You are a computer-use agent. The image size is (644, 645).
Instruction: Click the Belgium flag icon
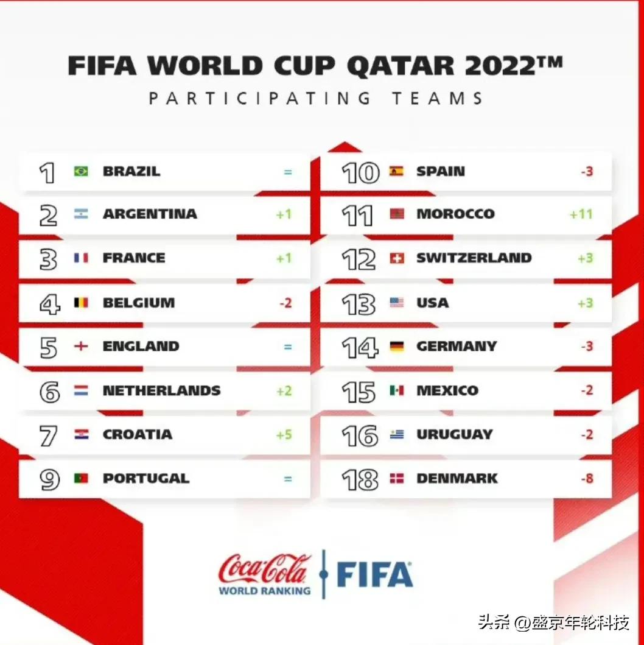tap(81, 303)
